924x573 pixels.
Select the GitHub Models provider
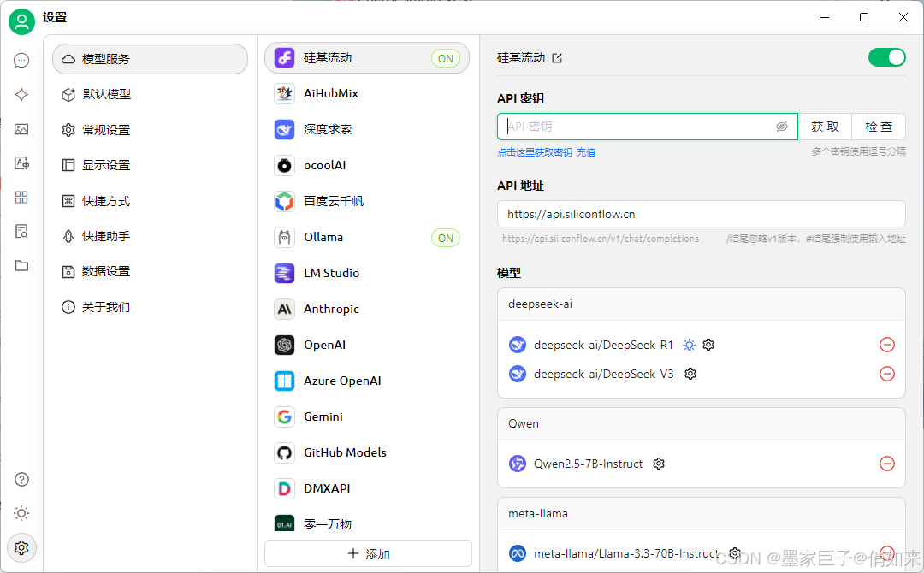tap(367, 453)
